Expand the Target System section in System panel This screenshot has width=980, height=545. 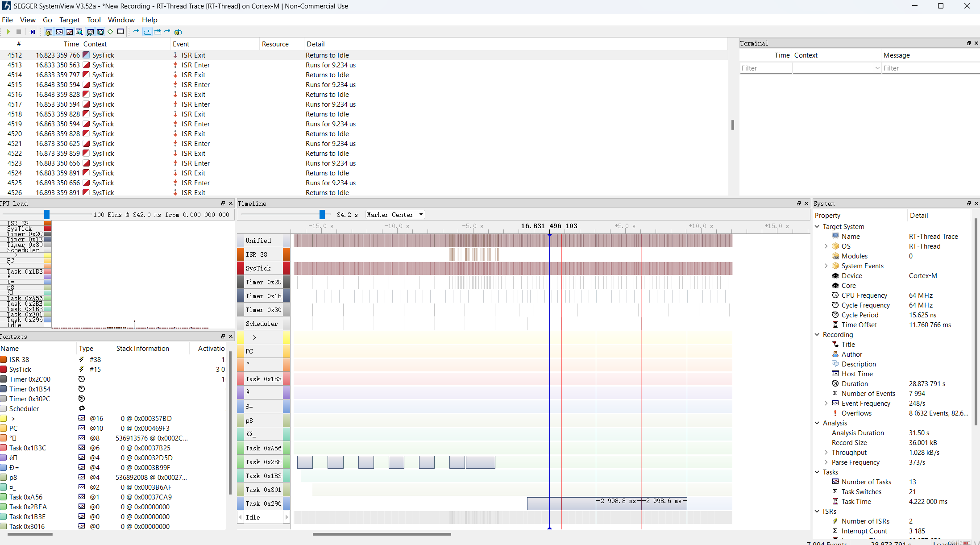[x=817, y=226]
